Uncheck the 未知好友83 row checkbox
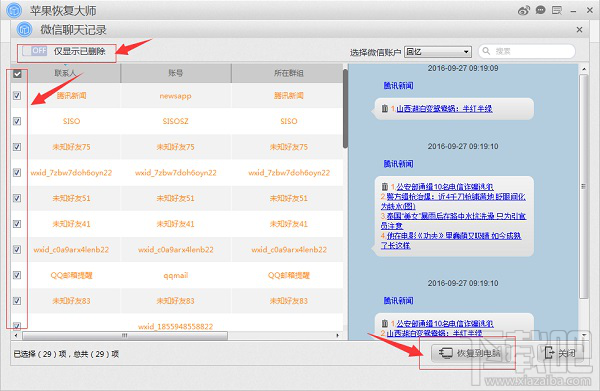 (17, 301)
